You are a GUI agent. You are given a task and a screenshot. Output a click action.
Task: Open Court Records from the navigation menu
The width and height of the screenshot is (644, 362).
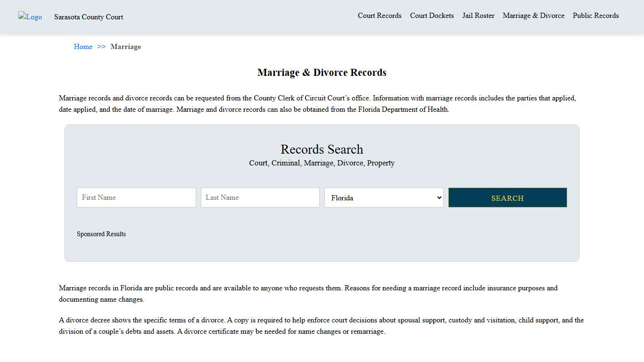coord(380,16)
